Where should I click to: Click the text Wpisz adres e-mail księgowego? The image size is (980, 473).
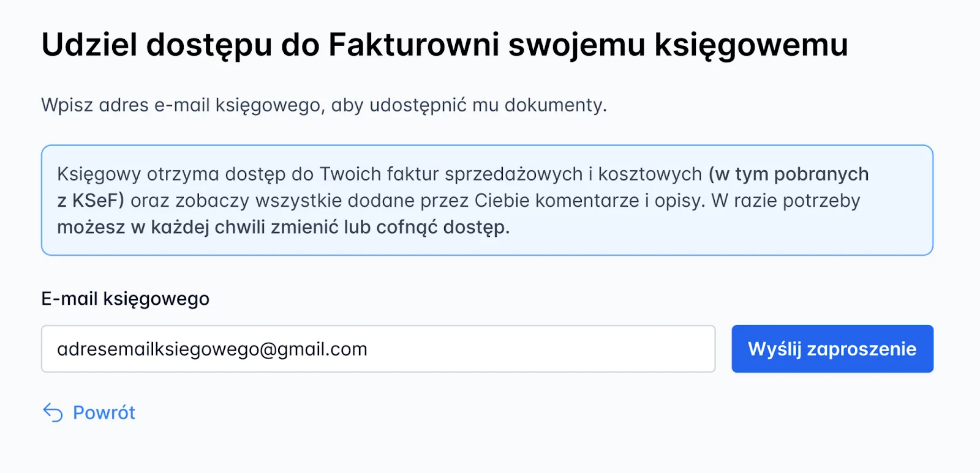tap(324, 105)
